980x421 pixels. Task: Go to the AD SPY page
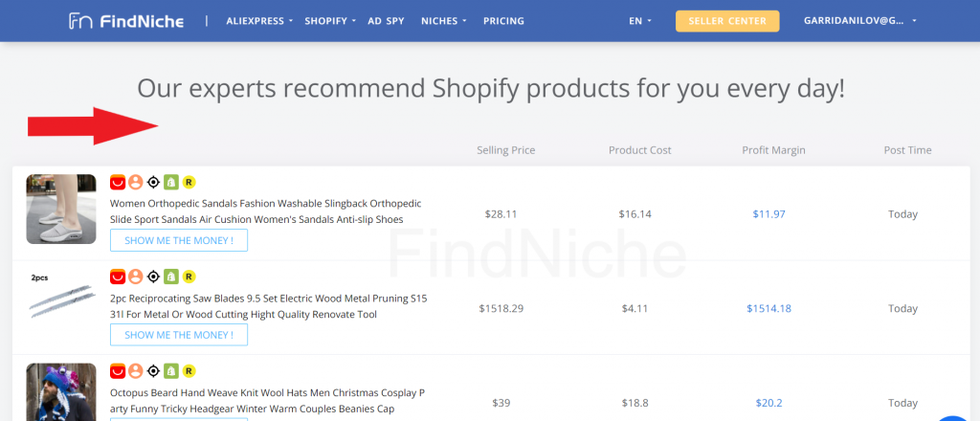387,21
